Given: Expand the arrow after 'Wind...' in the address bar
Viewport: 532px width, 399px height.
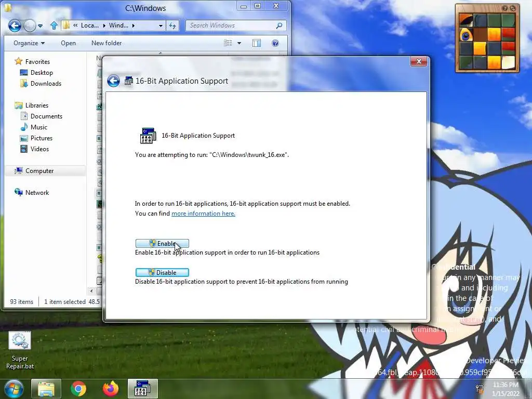Looking at the screenshot, I should click(x=134, y=25).
